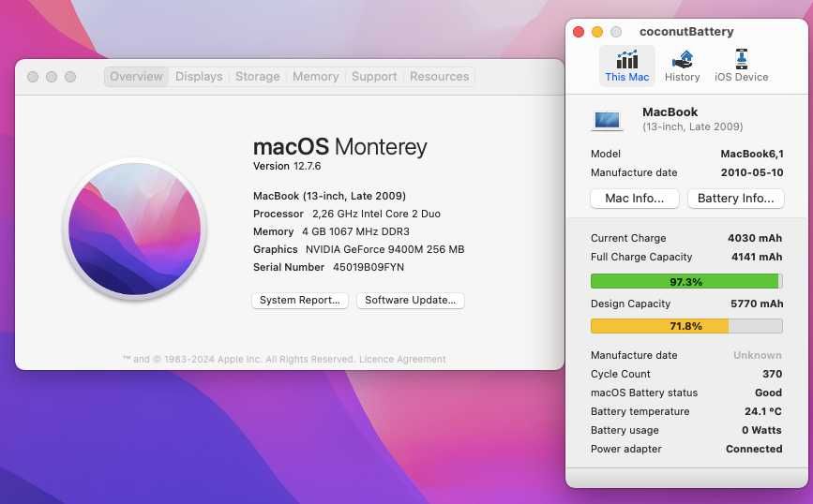Click the current charge value 4030 mAh

(x=755, y=238)
